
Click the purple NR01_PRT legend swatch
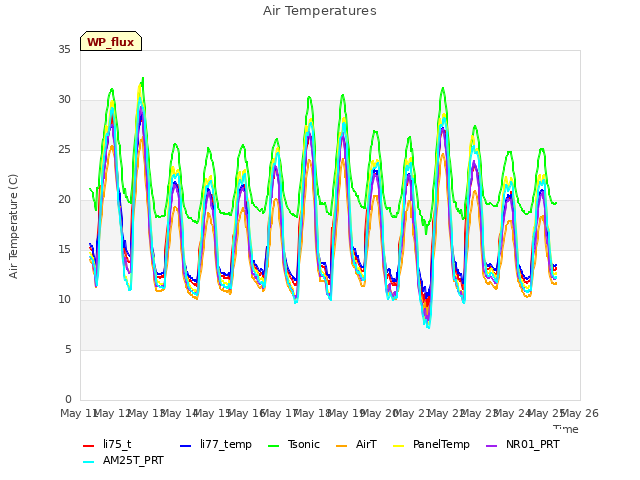492,446
